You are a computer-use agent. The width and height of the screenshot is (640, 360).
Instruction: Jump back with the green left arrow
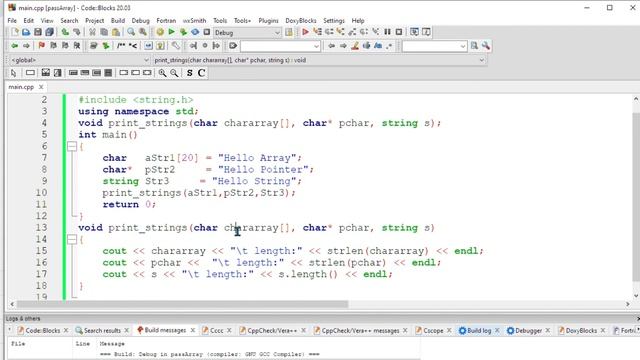point(15,46)
